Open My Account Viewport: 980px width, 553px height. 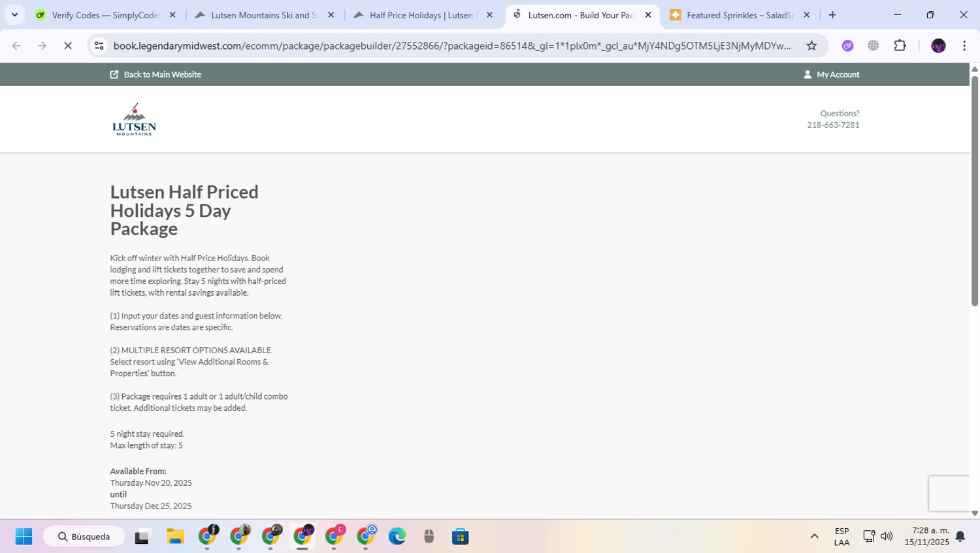click(831, 74)
